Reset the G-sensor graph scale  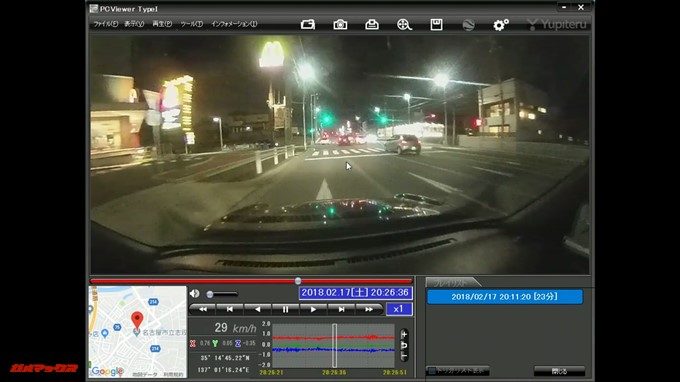(404, 345)
